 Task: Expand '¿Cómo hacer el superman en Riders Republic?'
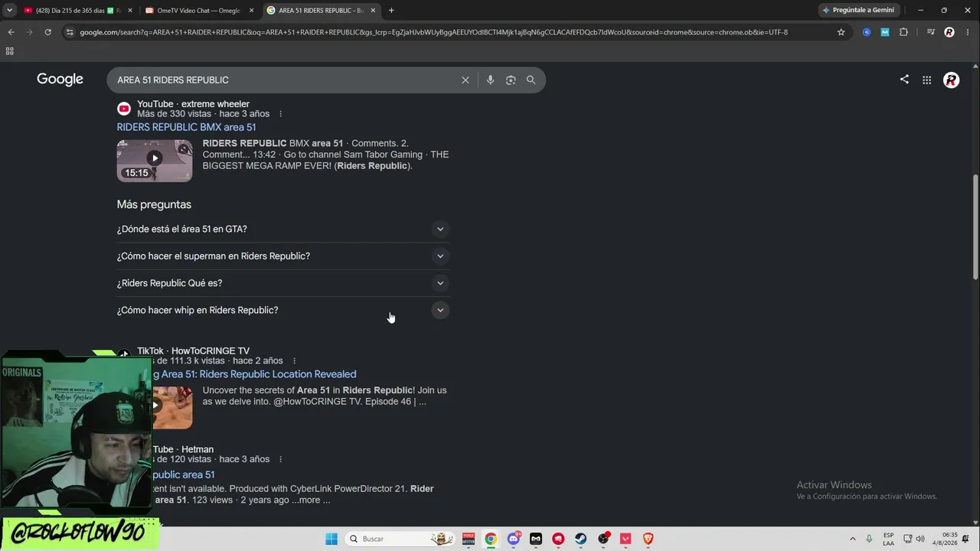(283, 256)
